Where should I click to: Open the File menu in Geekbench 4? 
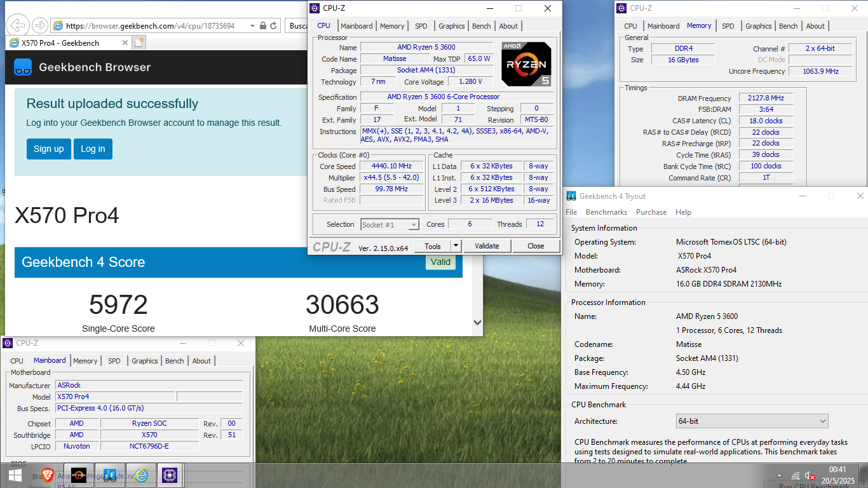[571, 212]
